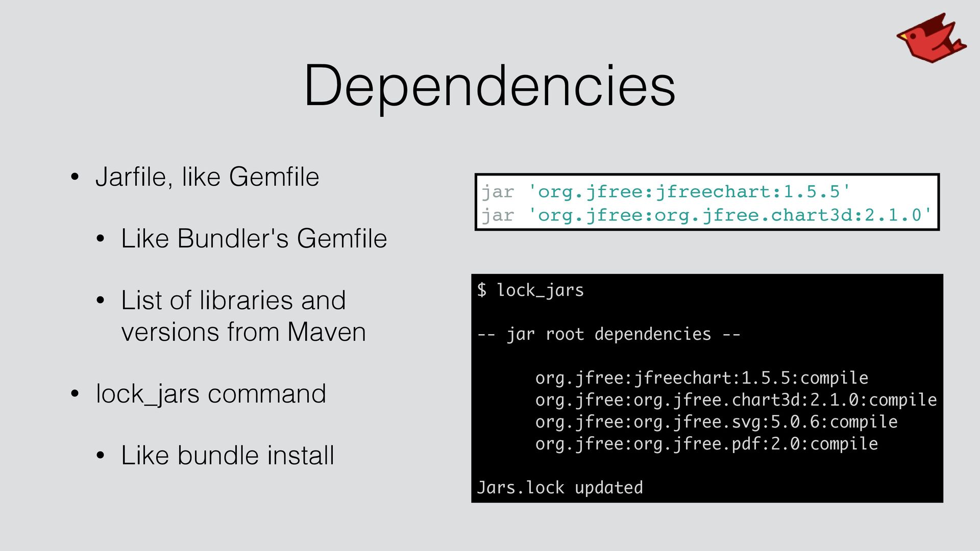Select the 'lock_jars command' bullet

(x=210, y=394)
